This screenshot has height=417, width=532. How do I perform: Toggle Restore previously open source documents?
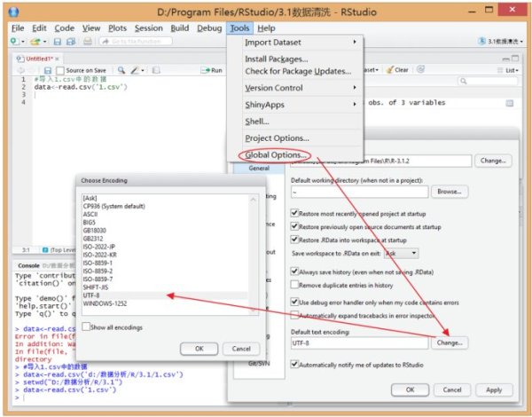pos(294,226)
